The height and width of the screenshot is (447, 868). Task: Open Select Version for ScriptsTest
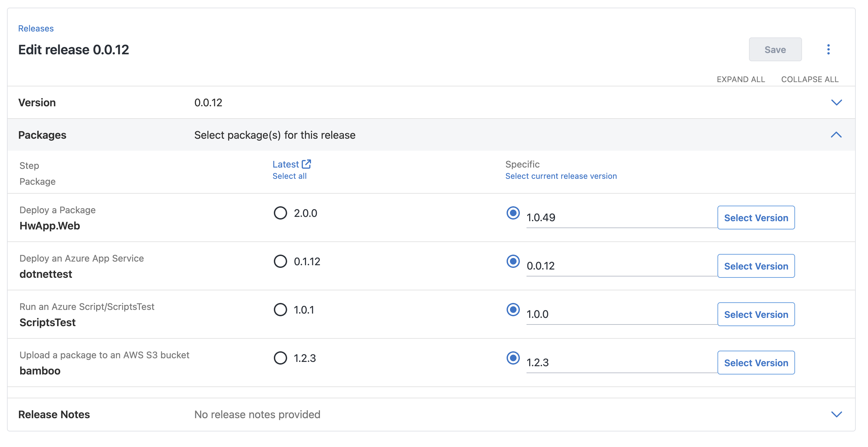pos(756,314)
